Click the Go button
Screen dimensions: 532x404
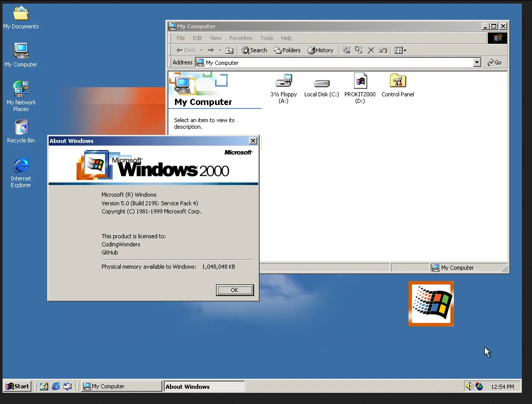[x=494, y=62]
